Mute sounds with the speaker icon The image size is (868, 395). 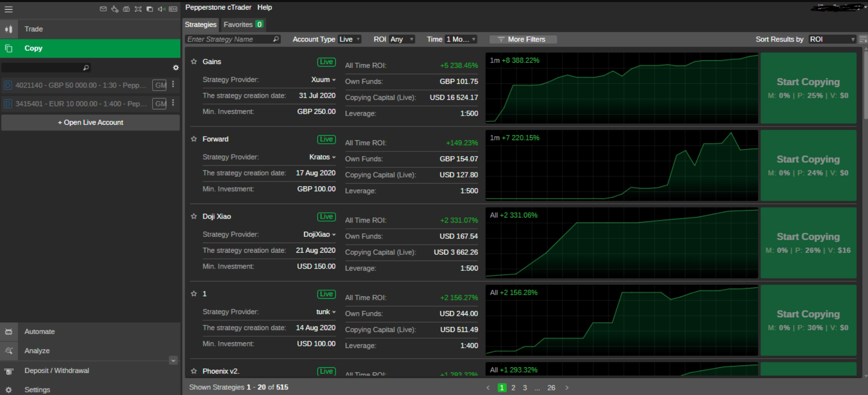[161, 9]
